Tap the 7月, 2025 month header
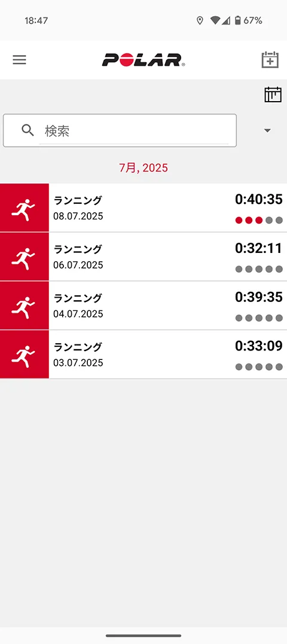Viewport: 287px width, 644px height. (x=143, y=167)
